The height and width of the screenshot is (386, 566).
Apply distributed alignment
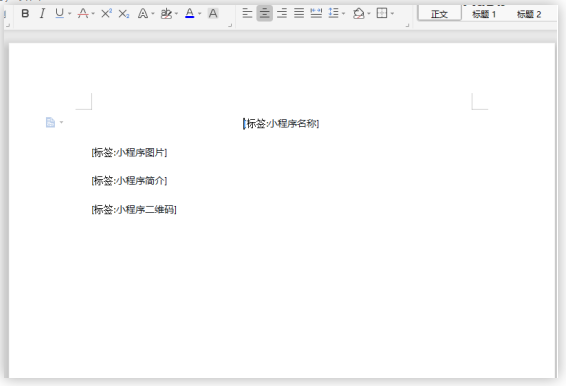point(316,14)
